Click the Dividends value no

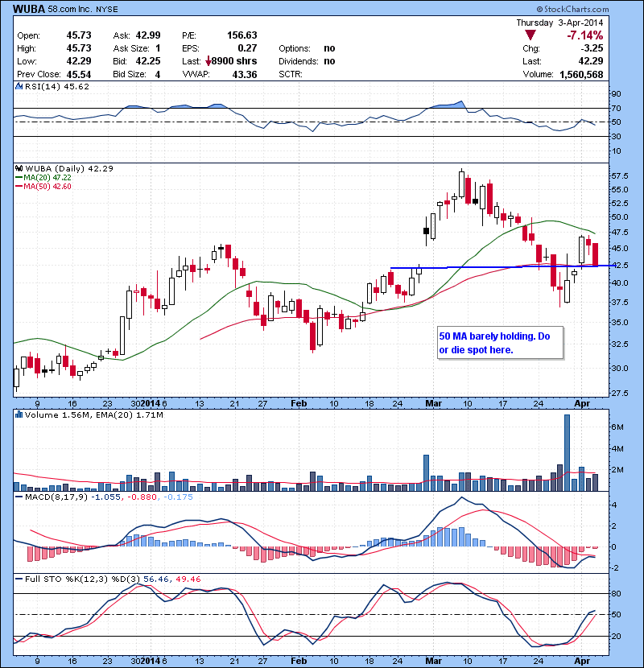tap(329, 61)
